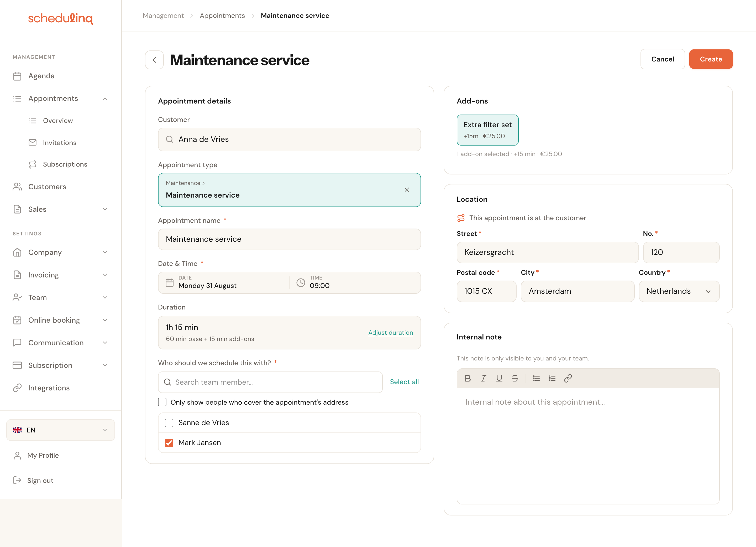Insert a bulleted list in the note

(536, 378)
